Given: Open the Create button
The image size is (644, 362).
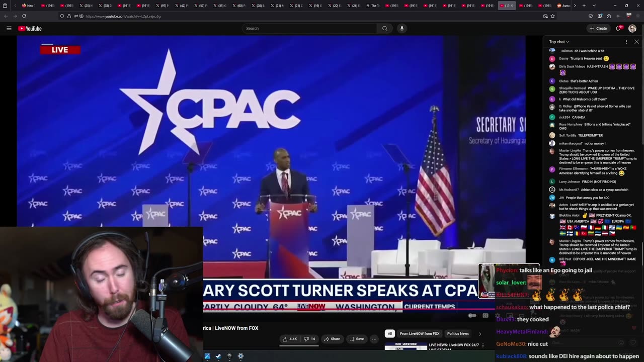Looking at the screenshot, I should click(x=598, y=28).
